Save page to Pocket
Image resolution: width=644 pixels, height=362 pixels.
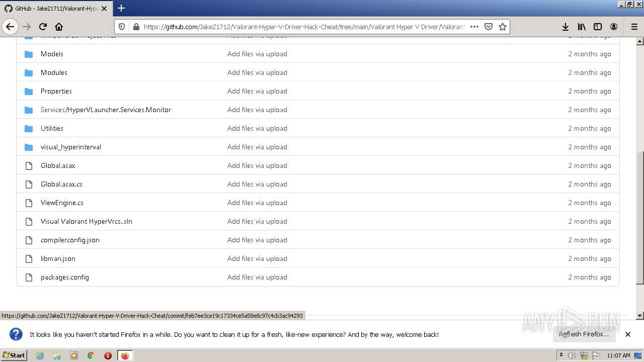488,27
